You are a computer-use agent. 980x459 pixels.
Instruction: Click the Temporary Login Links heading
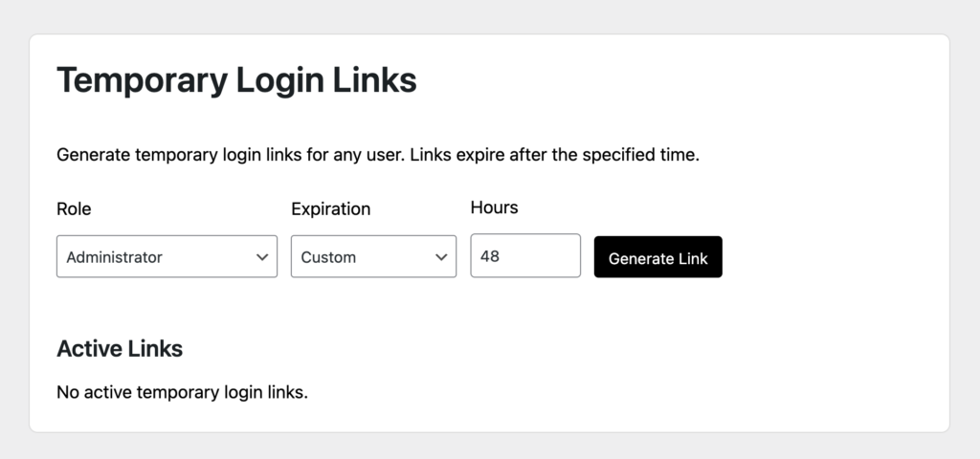[x=236, y=80]
